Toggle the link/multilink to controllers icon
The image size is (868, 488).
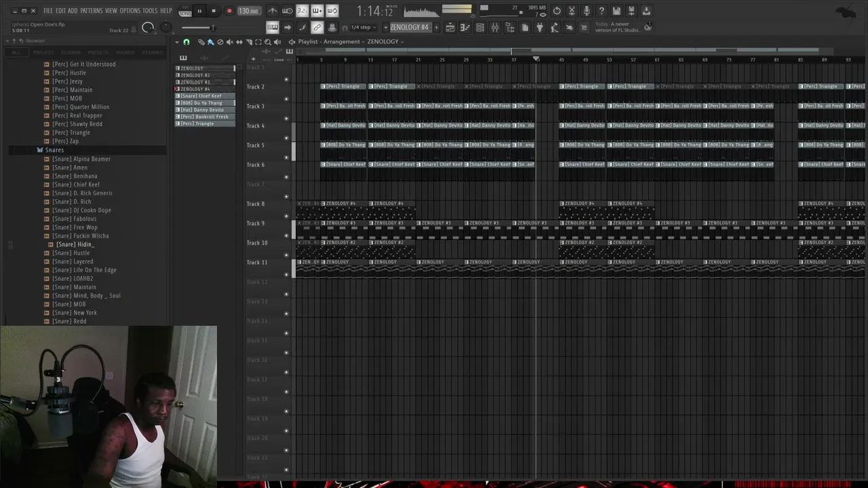click(x=317, y=28)
